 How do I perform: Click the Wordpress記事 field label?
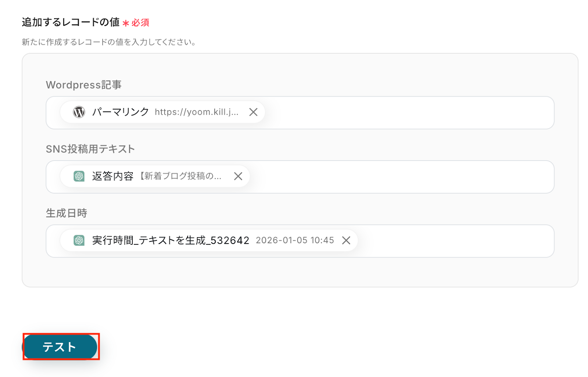click(x=84, y=85)
